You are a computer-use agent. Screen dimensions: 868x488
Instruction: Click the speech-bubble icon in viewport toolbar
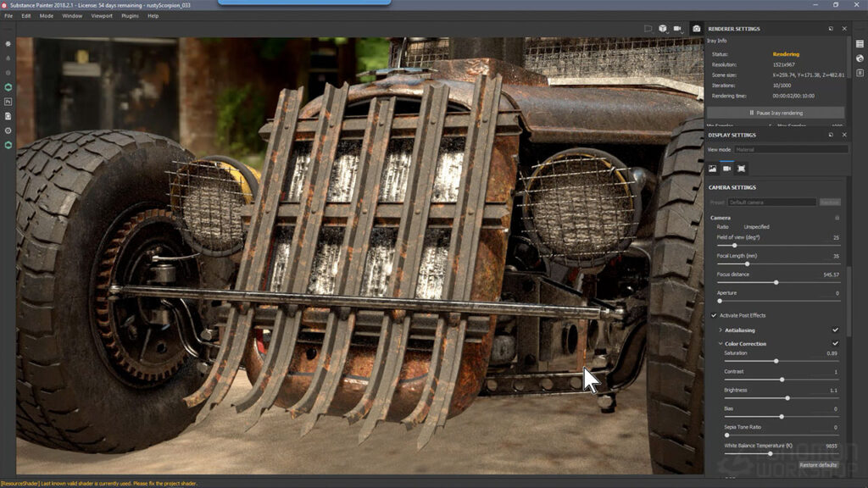click(648, 28)
